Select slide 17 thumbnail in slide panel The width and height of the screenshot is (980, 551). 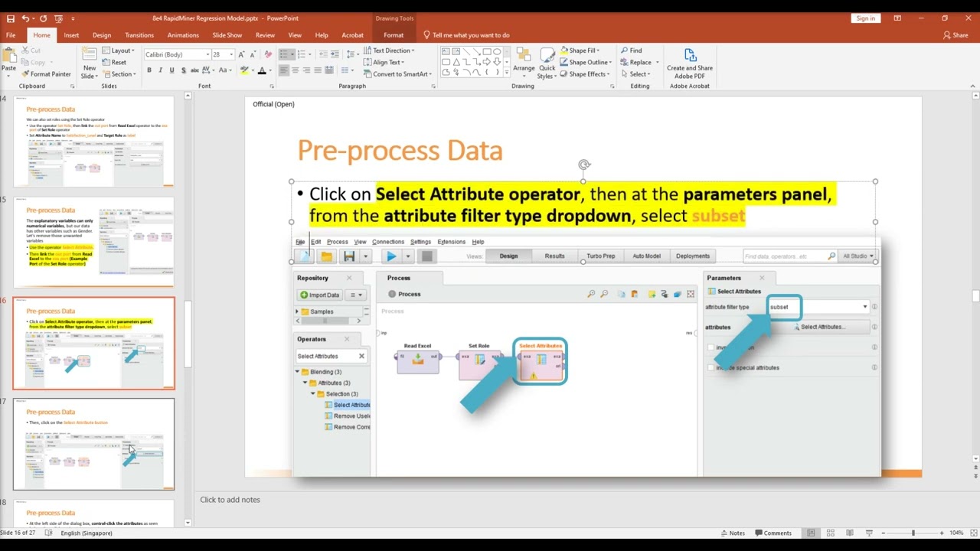(93, 444)
